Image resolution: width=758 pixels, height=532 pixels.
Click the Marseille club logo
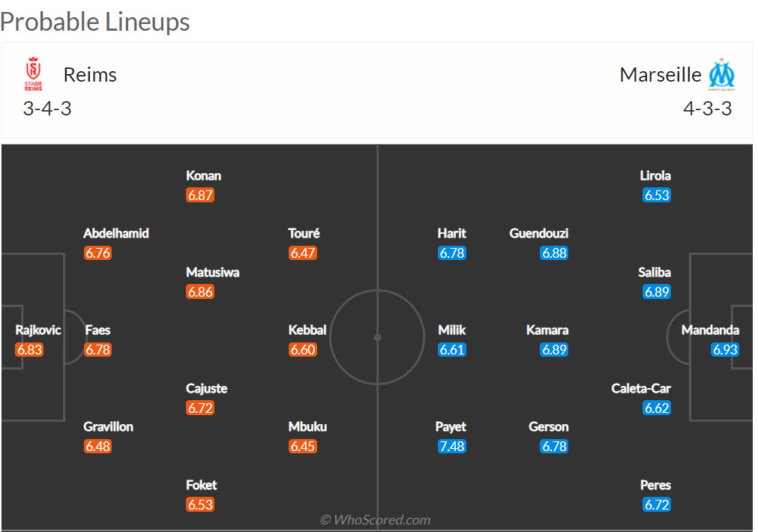721,74
